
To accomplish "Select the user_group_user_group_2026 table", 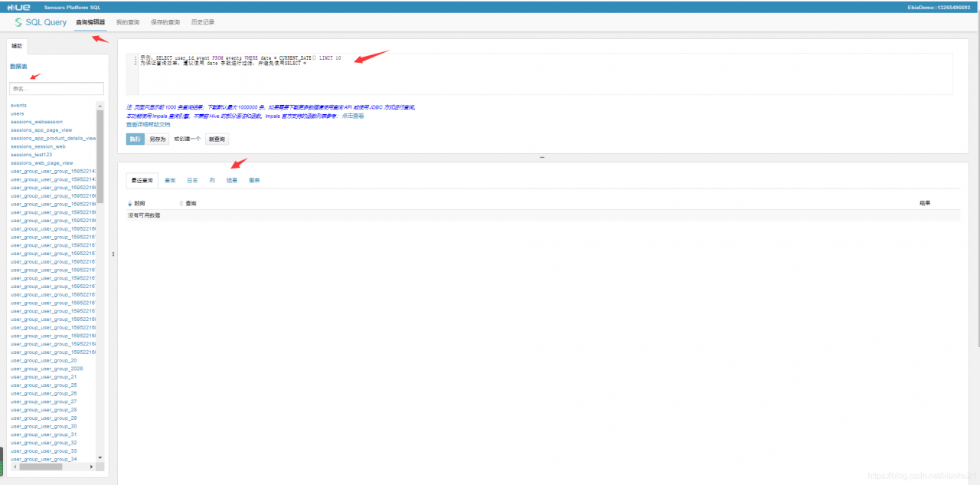I will tap(47, 369).
